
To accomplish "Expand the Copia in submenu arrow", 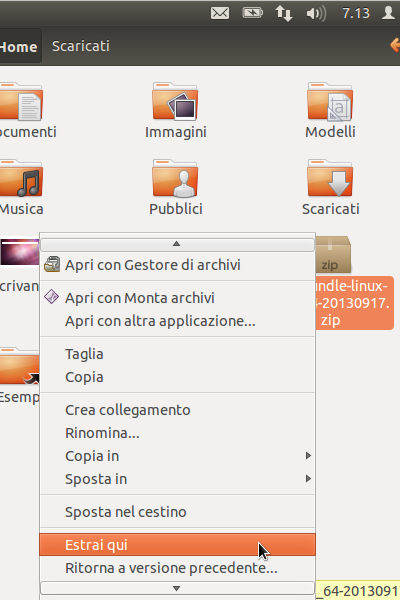I will tap(308, 456).
